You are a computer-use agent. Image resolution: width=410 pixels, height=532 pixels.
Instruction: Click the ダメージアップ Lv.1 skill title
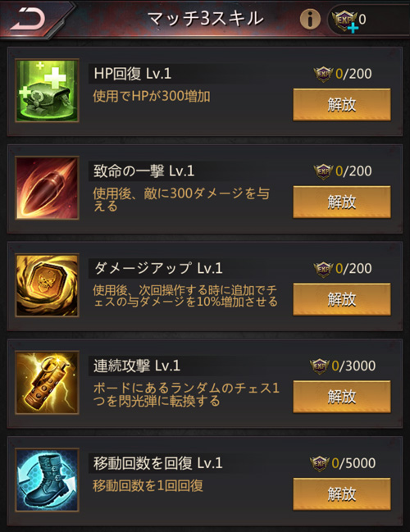(x=158, y=268)
